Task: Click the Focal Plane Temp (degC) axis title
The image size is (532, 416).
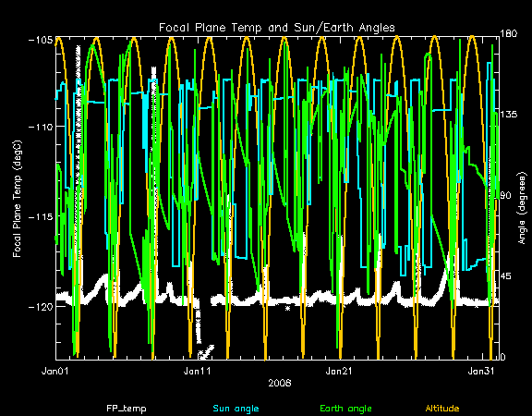Action: tap(18, 199)
